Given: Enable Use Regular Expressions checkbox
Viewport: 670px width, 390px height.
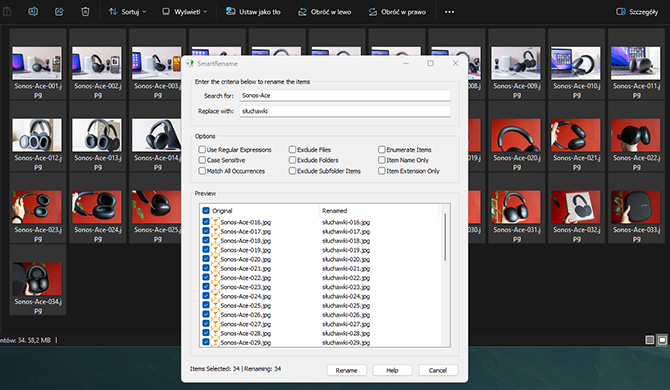Looking at the screenshot, I should click(202, 150).
